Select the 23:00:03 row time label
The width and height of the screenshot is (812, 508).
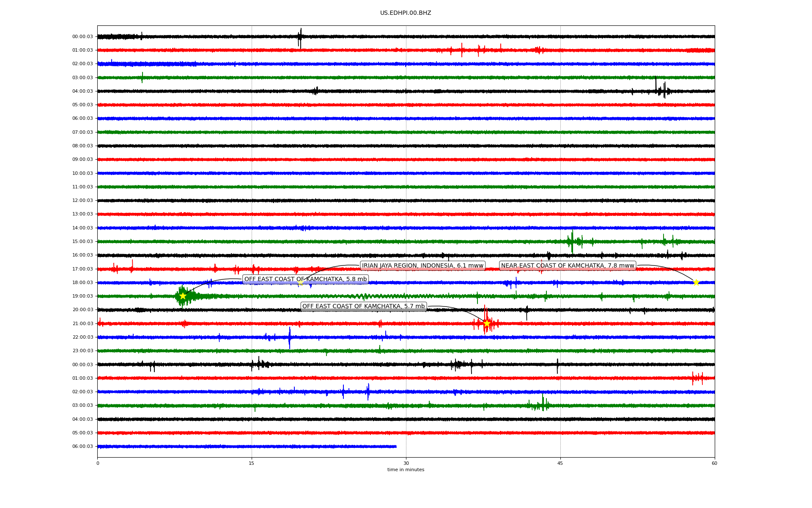pyautogui.click(x=82, y=351)
